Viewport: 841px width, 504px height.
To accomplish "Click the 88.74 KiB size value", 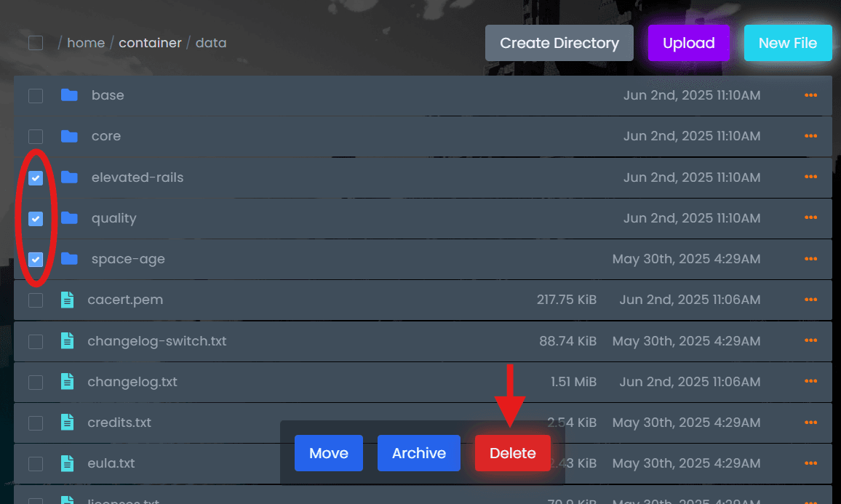I will click(x=568, y=340).
